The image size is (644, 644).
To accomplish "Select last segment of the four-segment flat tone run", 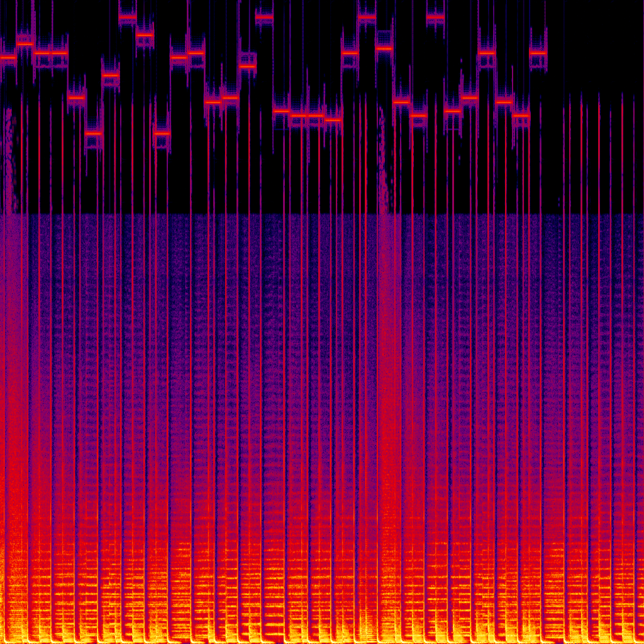I will pyautogui.click(x=333, y=119).
